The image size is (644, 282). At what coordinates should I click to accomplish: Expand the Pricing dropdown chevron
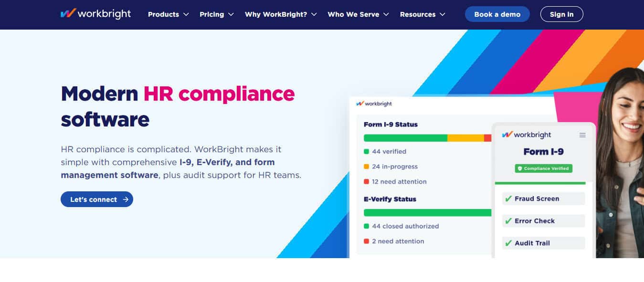click(231, 14)
